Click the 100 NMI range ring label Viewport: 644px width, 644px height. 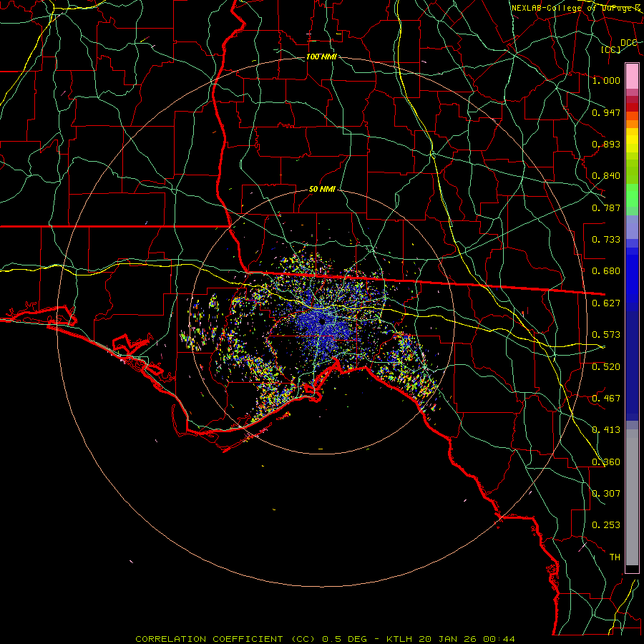[321, 57]
